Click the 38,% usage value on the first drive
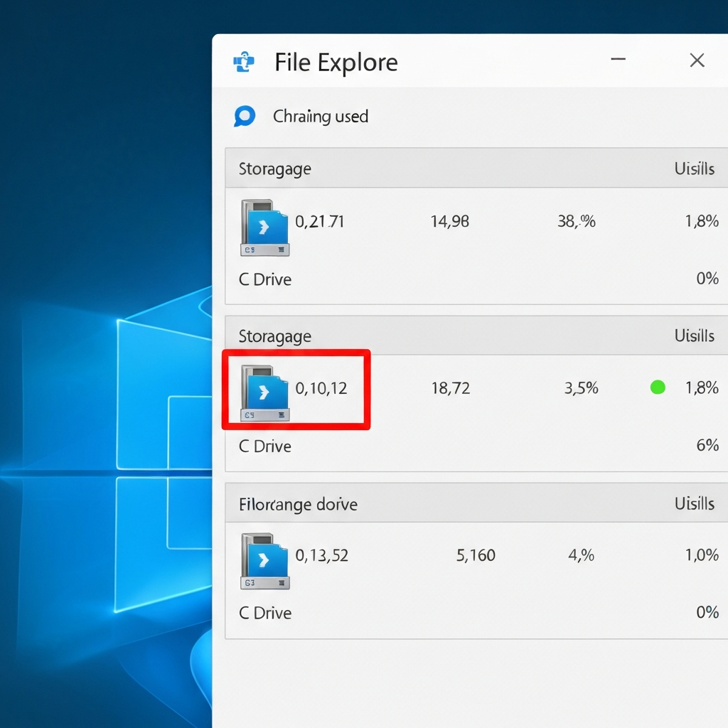Image resolution: width=728 pixels, height=728 pixels. (577, 221)
